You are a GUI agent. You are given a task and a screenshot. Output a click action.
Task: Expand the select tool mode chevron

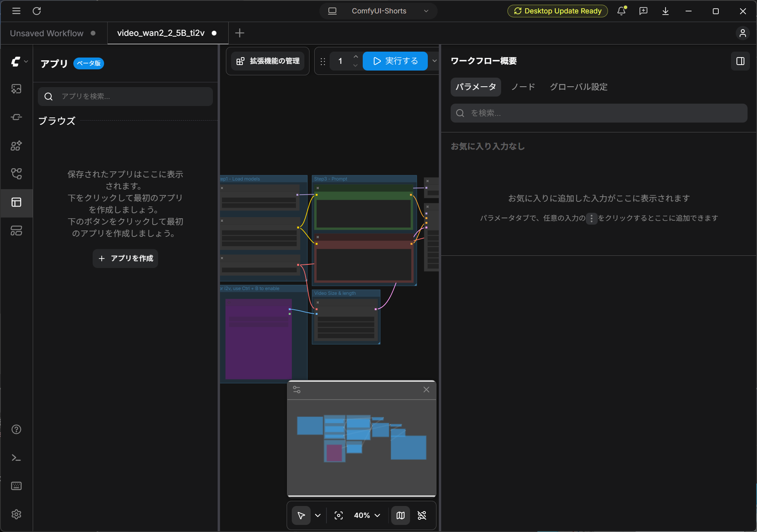318,515
